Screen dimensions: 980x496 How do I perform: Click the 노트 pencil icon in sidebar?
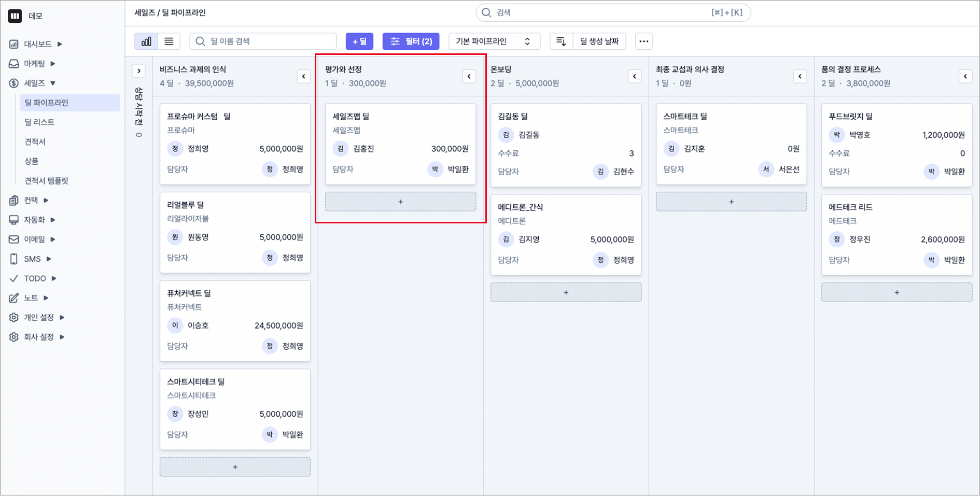(x=14, y=298)
